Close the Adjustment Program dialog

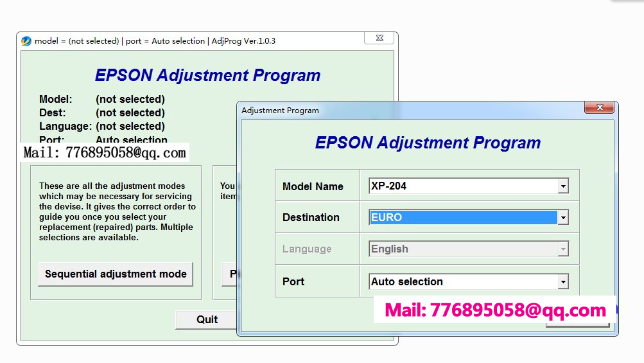[599, 107]
